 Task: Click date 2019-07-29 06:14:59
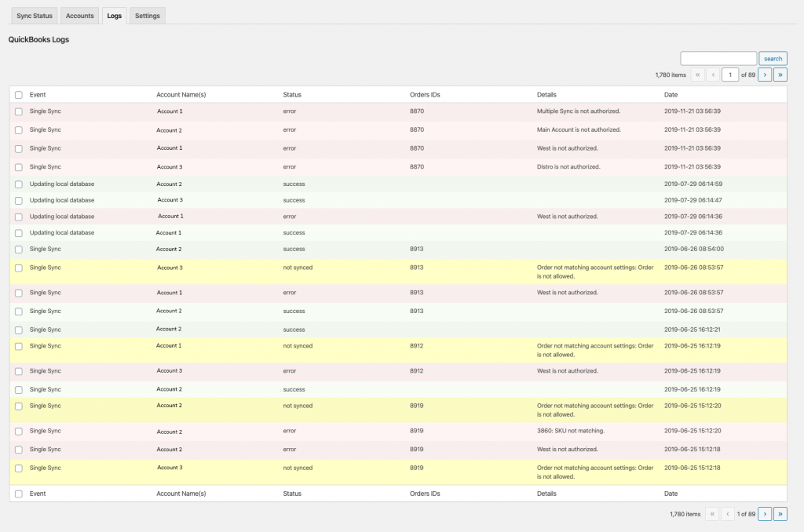tap(693, 184)
